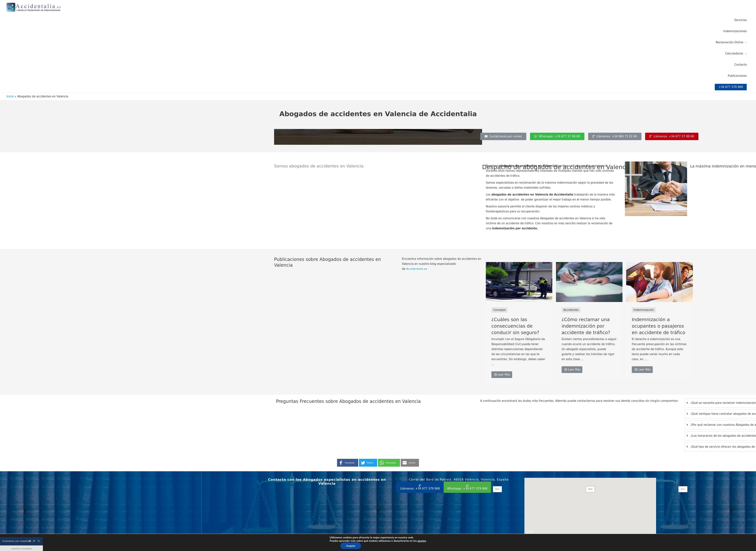Select the Indemnización category tag

pyautogui.click(x=643, y=310)
